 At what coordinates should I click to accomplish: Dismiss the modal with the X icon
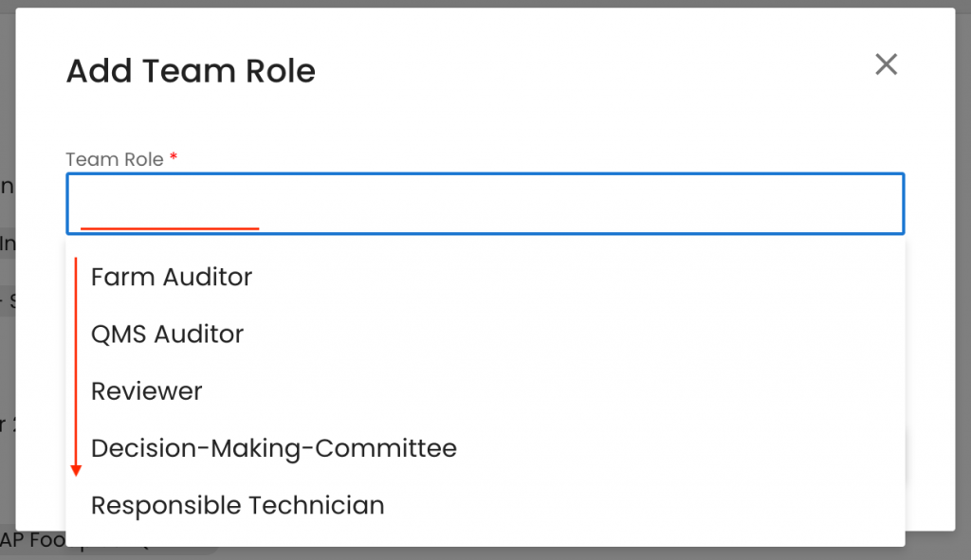[886, 64]
